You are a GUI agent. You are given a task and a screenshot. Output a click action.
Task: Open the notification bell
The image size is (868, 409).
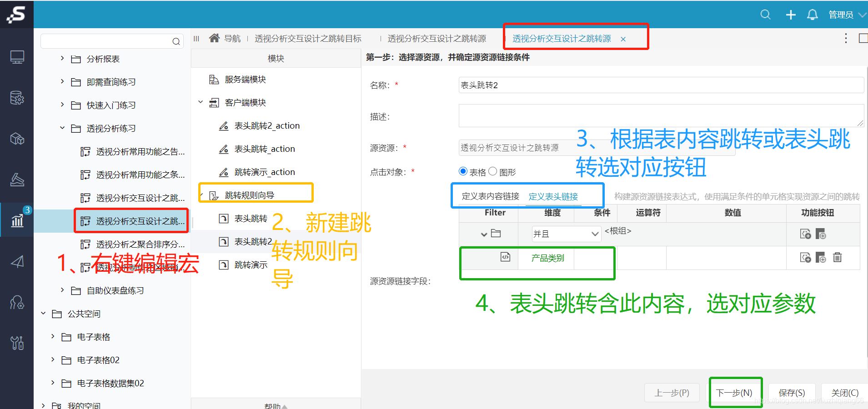coord(813,15)
